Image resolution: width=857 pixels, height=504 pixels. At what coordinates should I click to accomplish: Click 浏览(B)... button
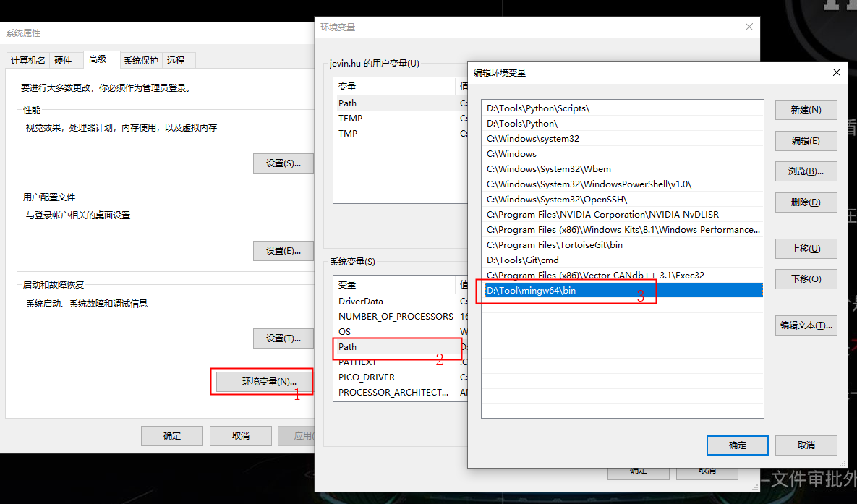pos(806,171)
